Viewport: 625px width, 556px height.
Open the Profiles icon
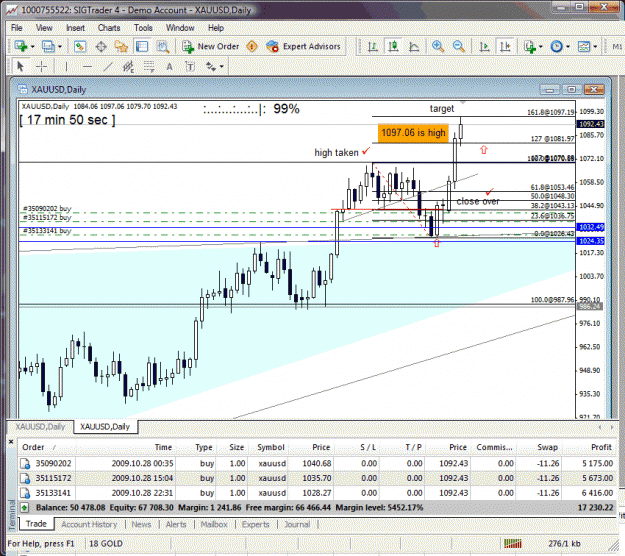(48, 47)
